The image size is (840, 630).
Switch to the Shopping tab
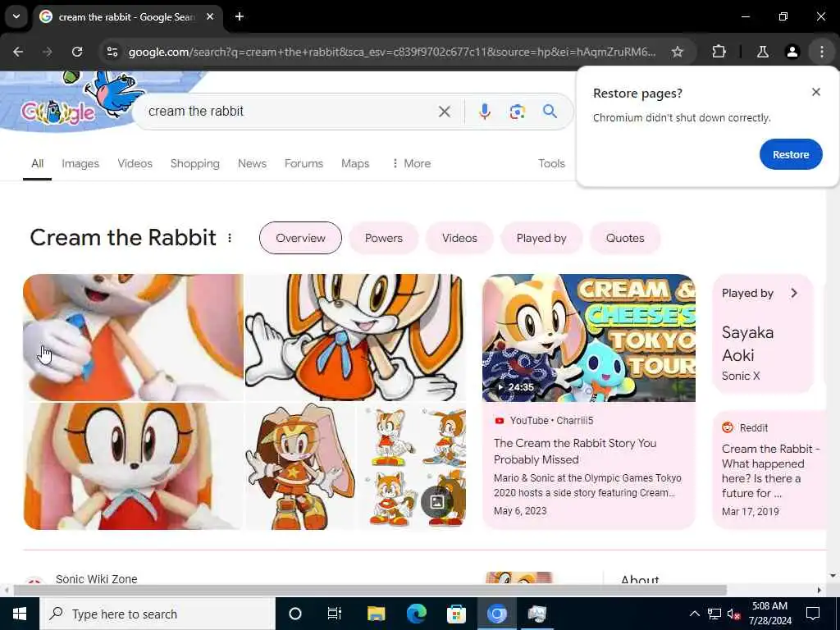click(195, 163)
